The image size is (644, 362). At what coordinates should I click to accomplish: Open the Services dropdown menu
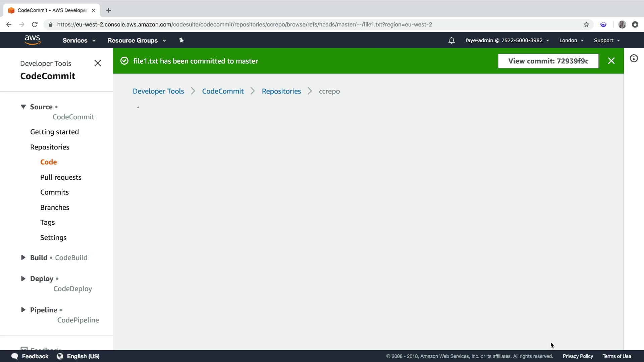(x=79, y=40)
